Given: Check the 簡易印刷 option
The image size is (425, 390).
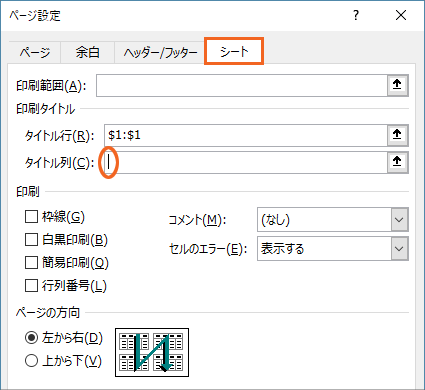Looking at the screenshot, I should tap(31, 263).
